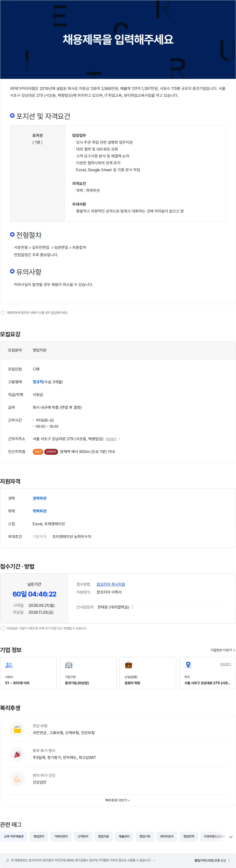Screen dimensions: 236x868
Task: Click the arrow beside 신고 link
Action: click(x=229, y=860)
